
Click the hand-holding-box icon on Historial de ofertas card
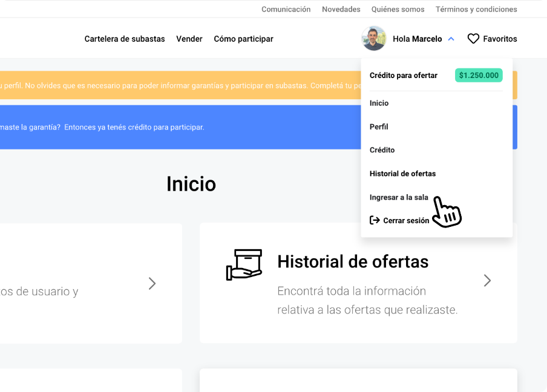click(x=244, y=263)
